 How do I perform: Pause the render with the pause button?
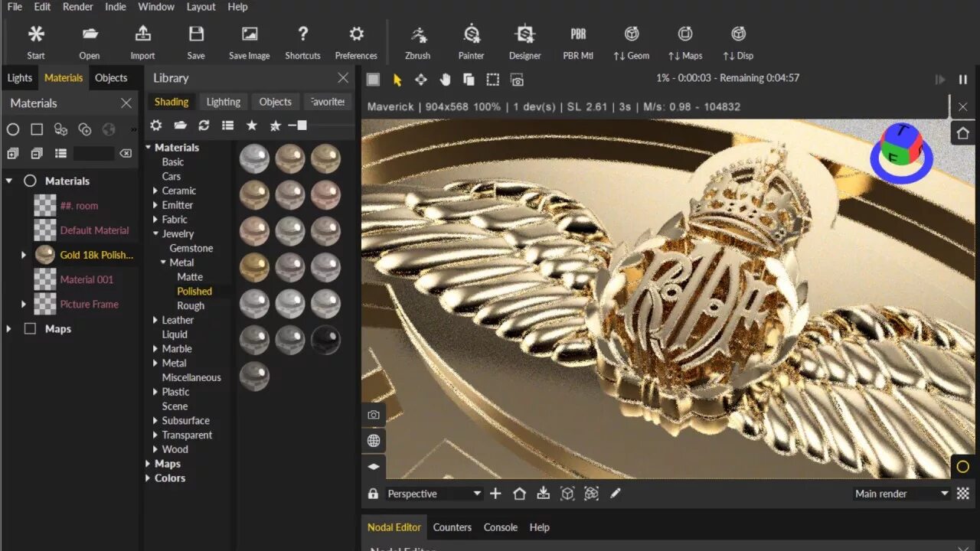click(x=963, y=79)
